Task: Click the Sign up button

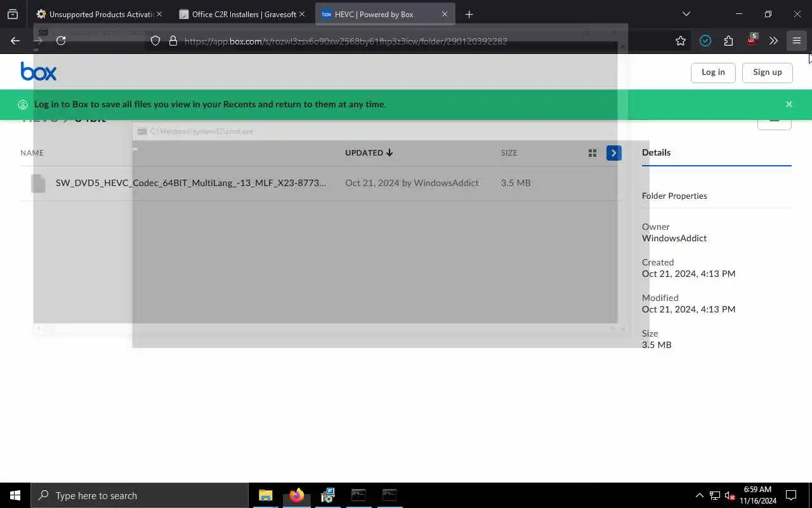Action: (768, 72)
